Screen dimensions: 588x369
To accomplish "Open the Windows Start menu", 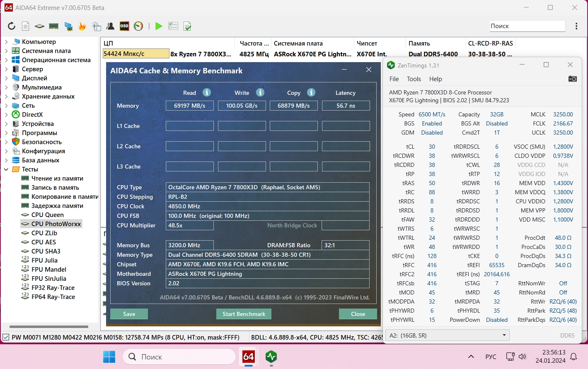I will [109, 357].
